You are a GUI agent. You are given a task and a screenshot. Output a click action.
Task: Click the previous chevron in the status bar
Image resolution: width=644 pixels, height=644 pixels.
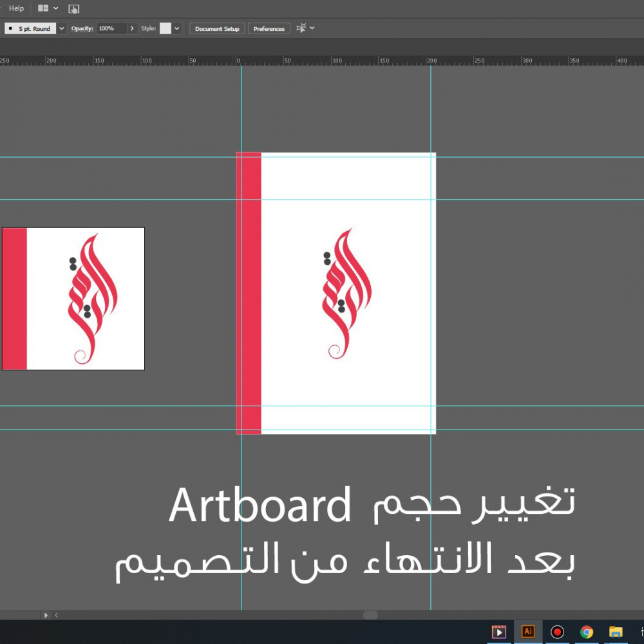(56, 615)
